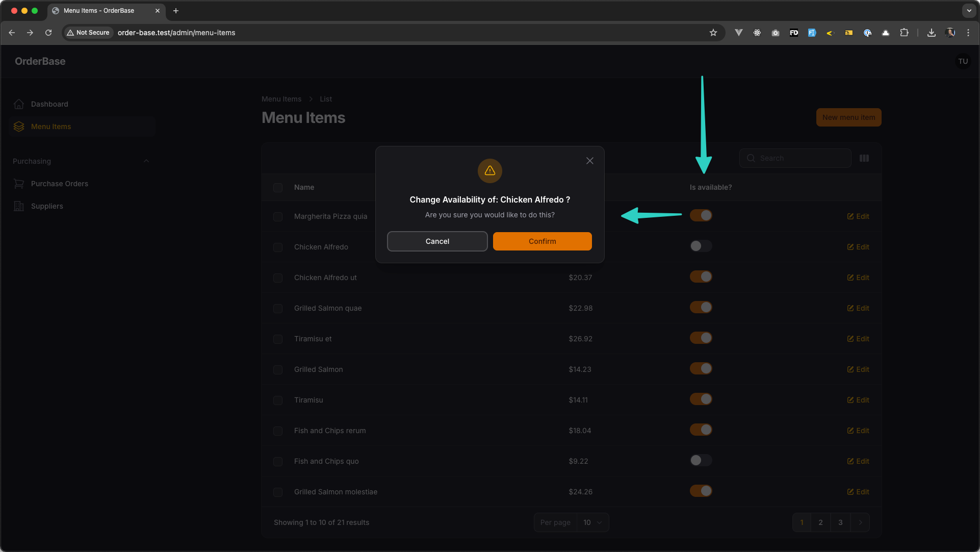Click the Edit pencil icon for Tiramisu et
The height and width of the screenshot is (552, 980).
click(850, 338)
